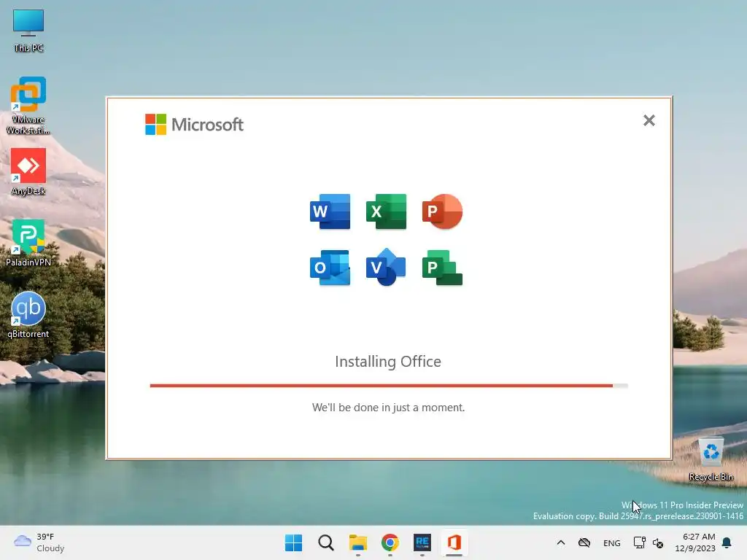Click the 'Installing Office' heading text

point(388,362)
